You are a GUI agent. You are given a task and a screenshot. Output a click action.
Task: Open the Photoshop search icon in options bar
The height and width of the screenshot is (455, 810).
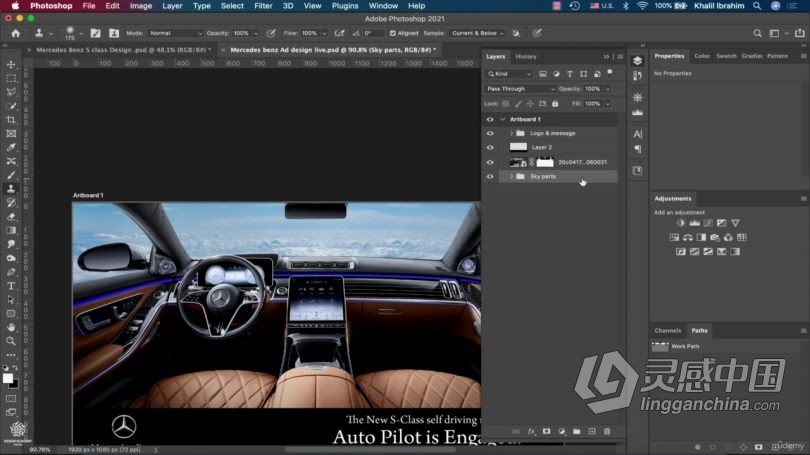757,33
